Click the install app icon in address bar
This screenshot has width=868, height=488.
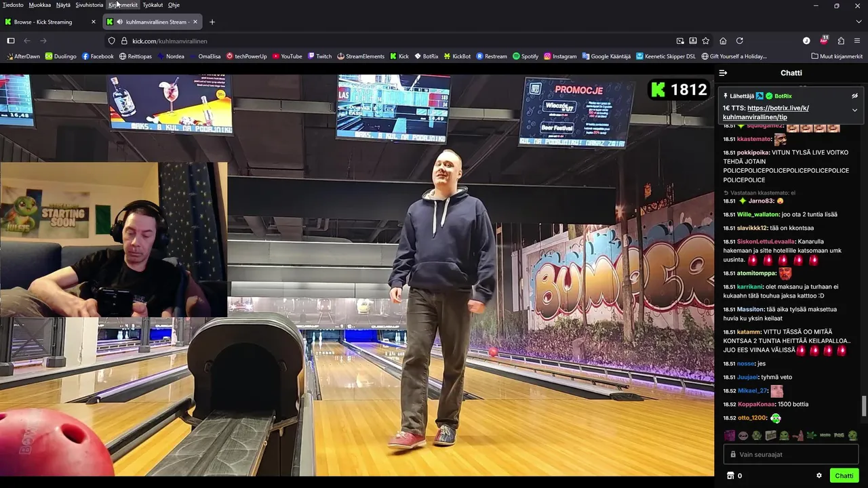tap(693, 41)
